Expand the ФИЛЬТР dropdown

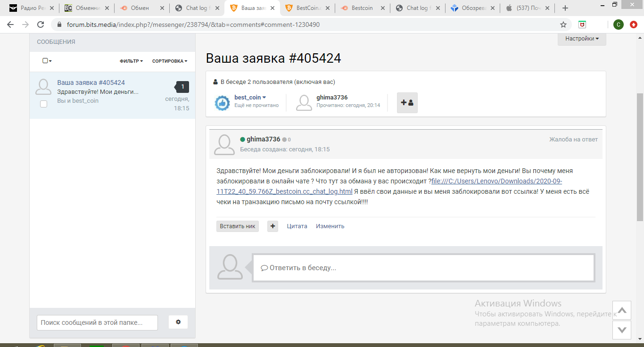[131, 61]
